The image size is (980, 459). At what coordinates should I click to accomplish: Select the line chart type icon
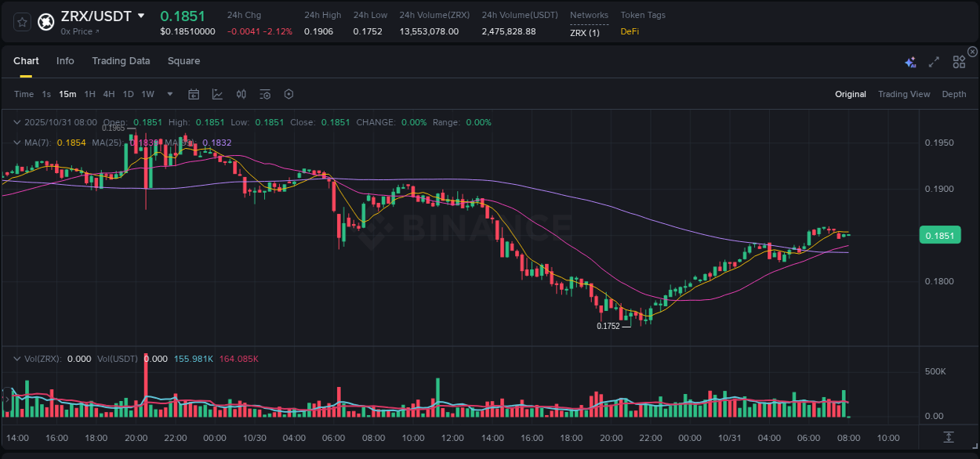point(217,94)
